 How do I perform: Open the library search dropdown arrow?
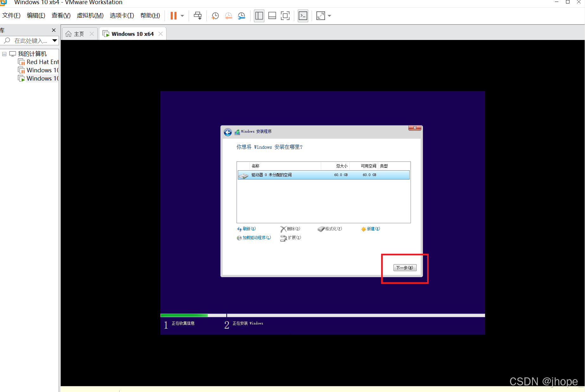click(55, 41)
